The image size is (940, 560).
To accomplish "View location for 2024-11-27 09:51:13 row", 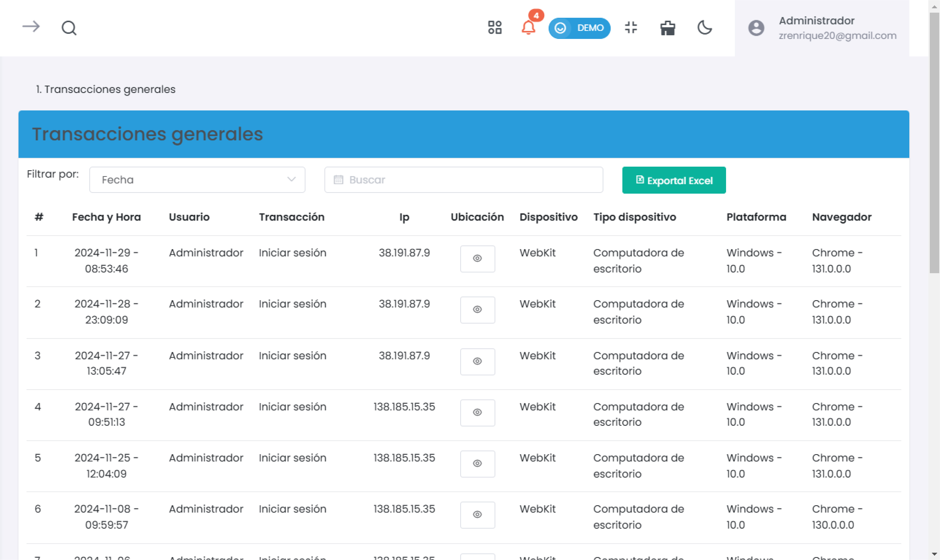I will click(x=477, y=412).
